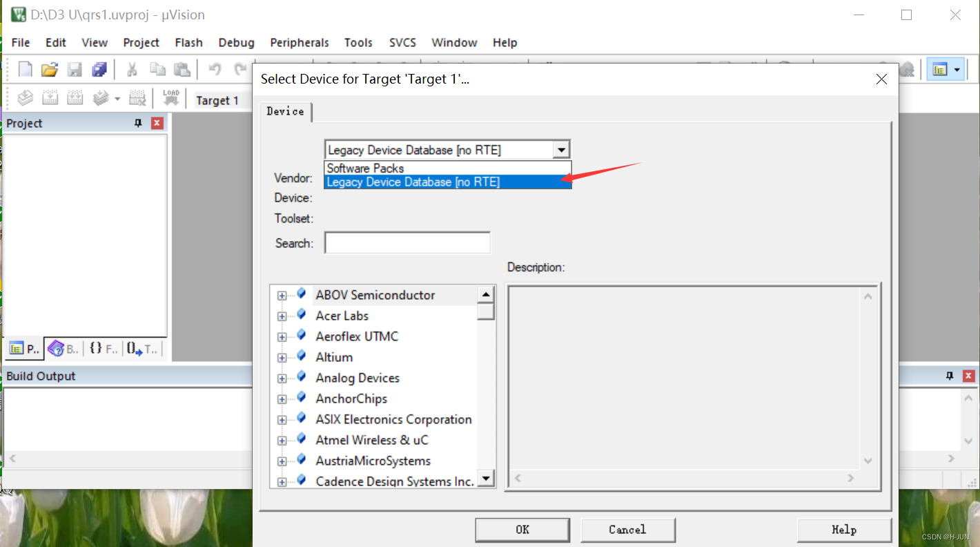980x547 pixels.
Task: Click the Batch Build icon
Action: pos(101,98)
